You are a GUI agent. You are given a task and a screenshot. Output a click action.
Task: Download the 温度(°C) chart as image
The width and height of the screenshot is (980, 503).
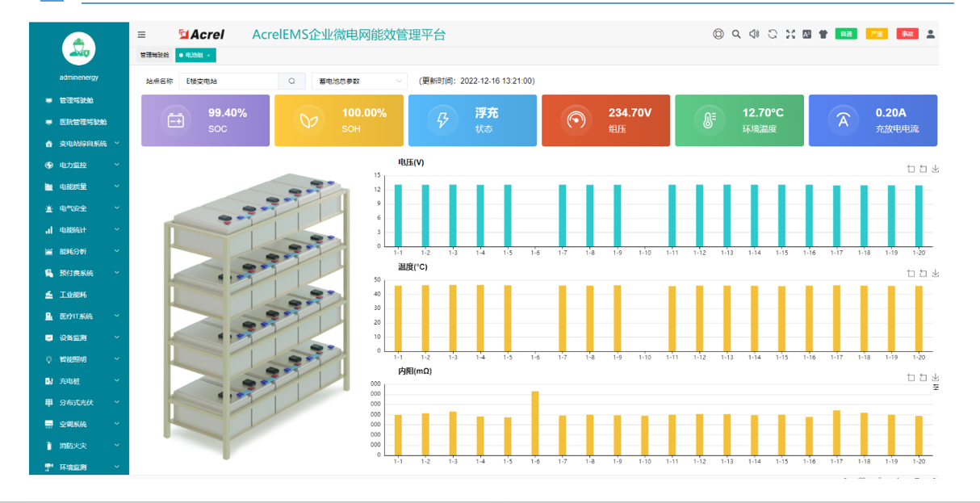pyautogui.click(x=935, y=273)
